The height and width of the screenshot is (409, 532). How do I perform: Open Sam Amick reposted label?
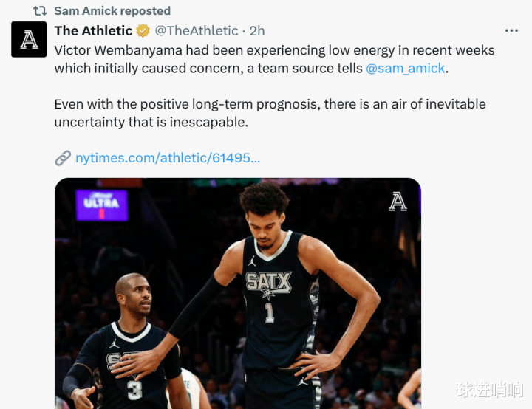112,11
